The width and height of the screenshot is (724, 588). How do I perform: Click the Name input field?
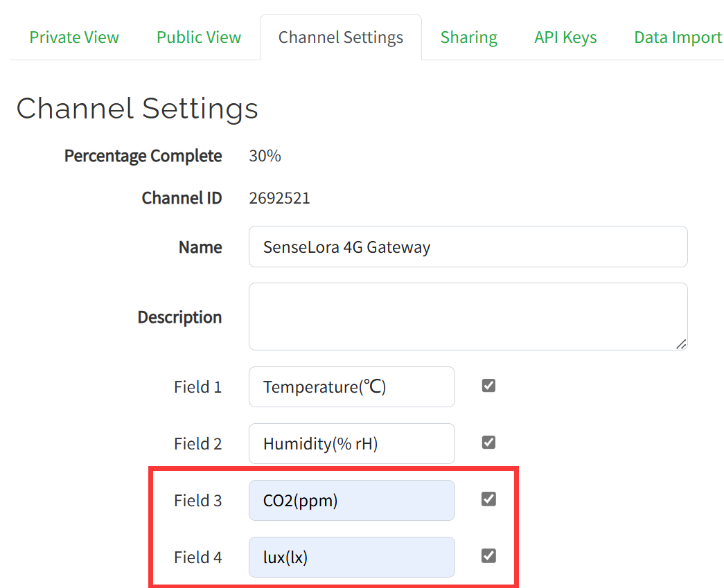[x=468, y=247]
